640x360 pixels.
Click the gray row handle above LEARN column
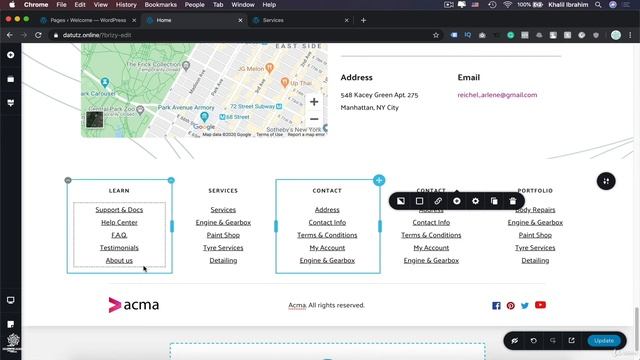pos(68,180)
